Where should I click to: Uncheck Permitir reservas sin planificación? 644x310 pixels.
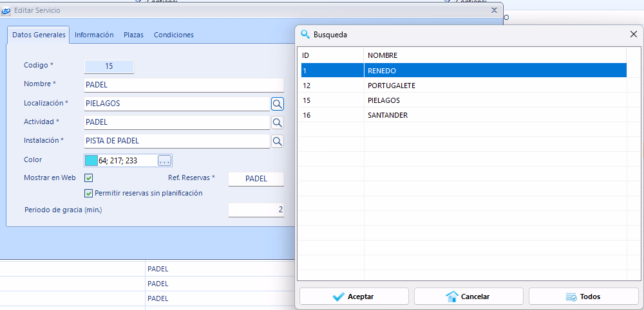89,193
